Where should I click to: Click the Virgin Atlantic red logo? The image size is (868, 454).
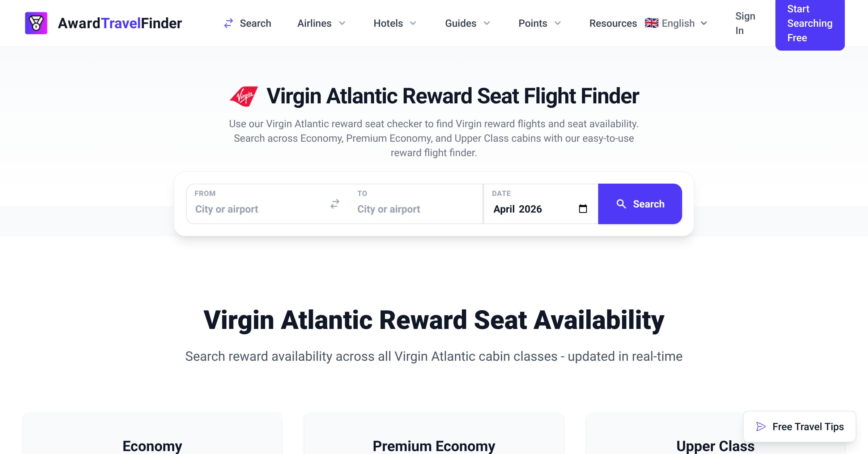click(x=244, y=96)
